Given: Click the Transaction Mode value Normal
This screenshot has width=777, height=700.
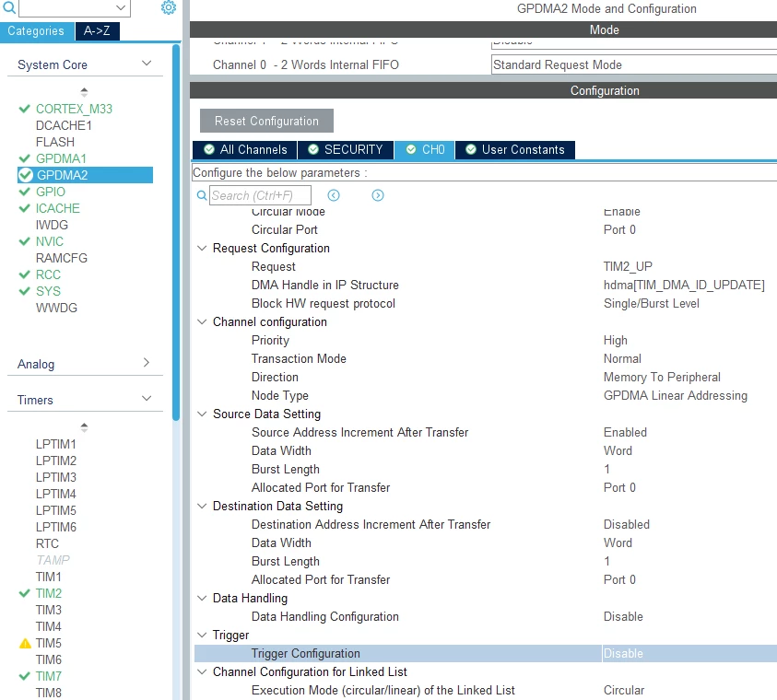Looking at the screenshot, I should point(622,358).
